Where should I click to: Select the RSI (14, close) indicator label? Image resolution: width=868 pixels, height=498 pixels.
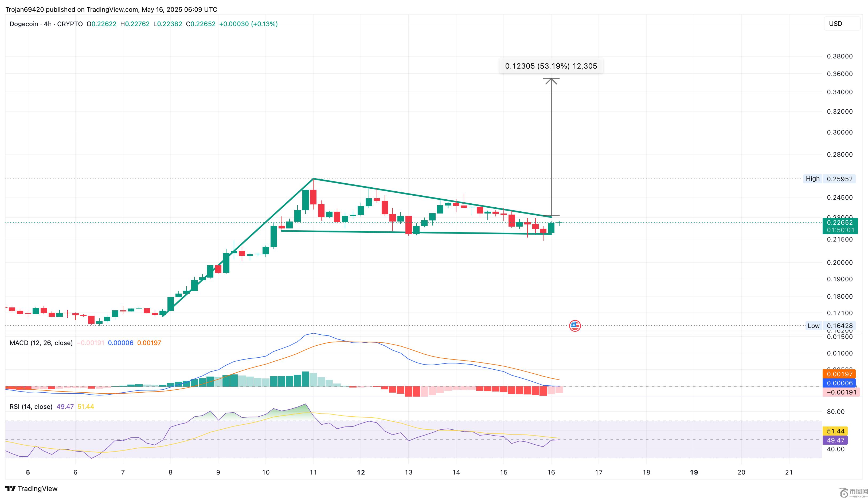(x=31, y=406)
